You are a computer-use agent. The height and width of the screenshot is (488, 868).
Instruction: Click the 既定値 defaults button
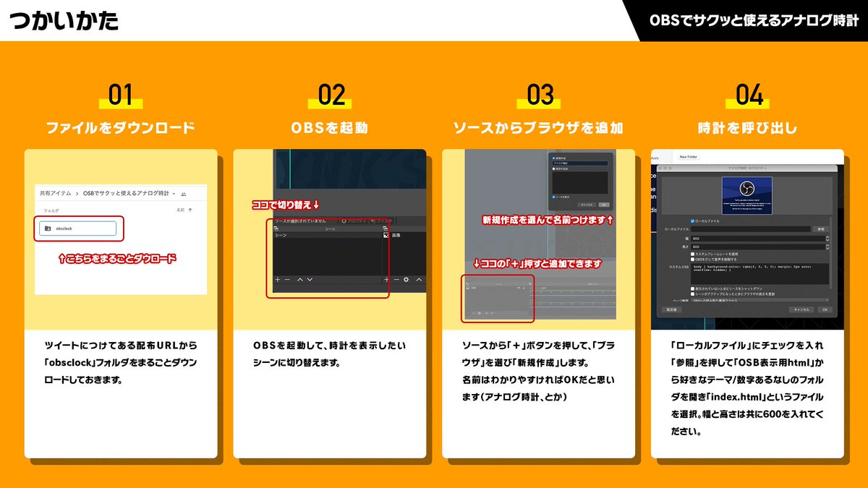point(672,309)
